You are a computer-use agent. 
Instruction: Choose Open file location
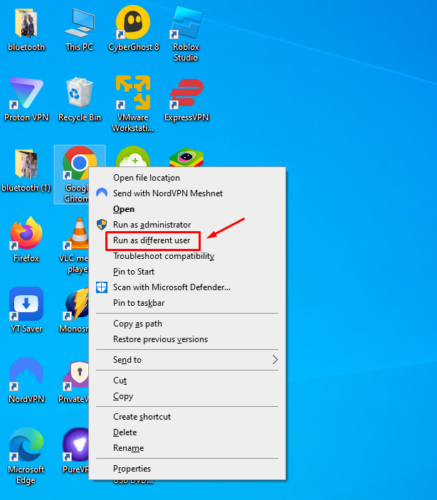point(187,178)
